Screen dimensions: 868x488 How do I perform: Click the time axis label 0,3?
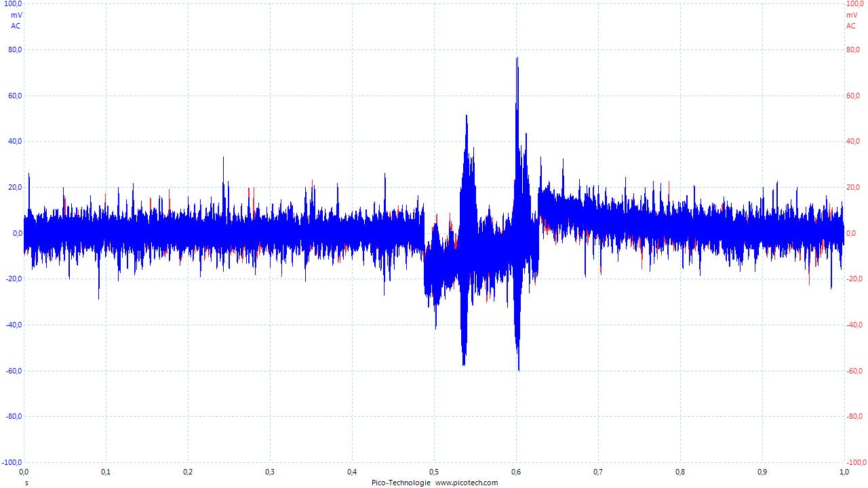(270, 472)
